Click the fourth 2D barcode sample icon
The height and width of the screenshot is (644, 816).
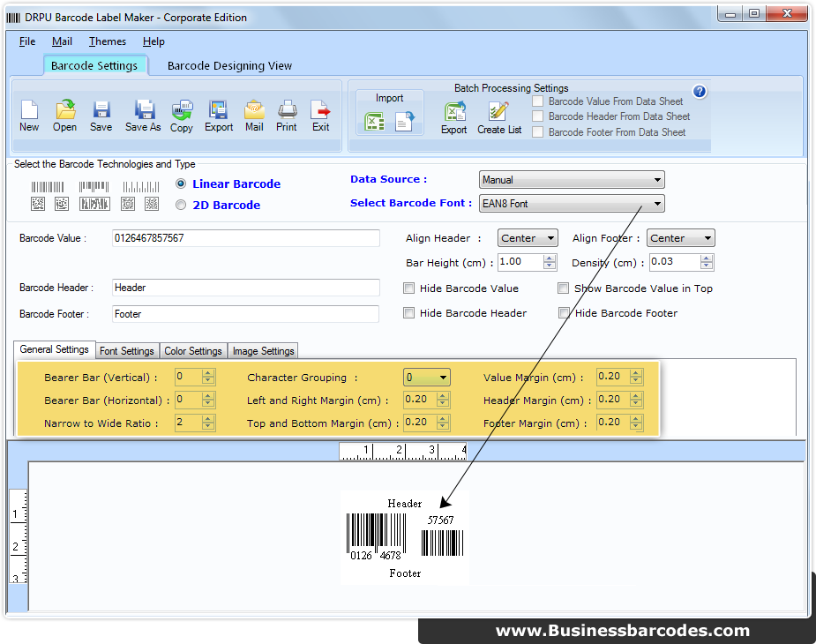pyautogui.click(x=128, y=204)
